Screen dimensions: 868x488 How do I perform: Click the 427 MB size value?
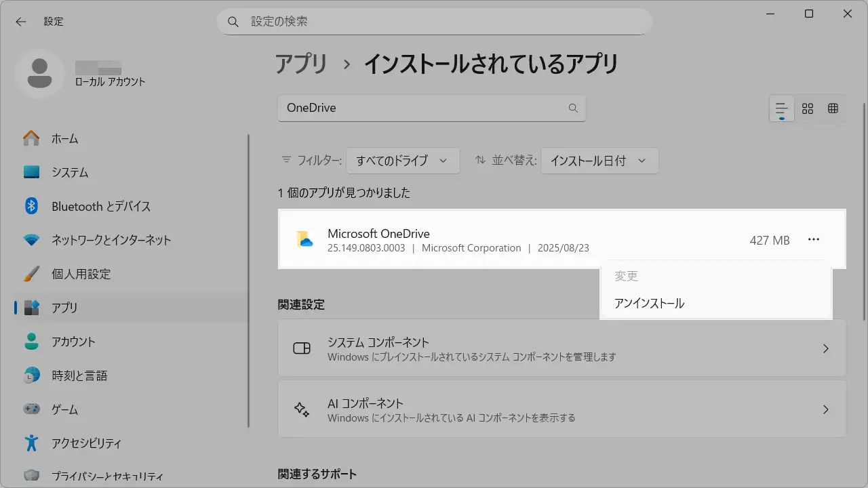[770, 240]
